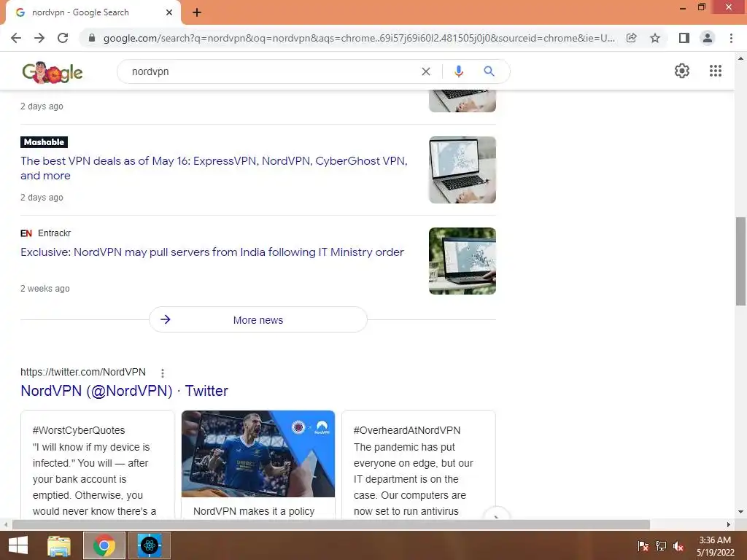Open the Entrackr article thumbnail
Image resolution: width=747 pixels, height=560 pixels.
462,261
